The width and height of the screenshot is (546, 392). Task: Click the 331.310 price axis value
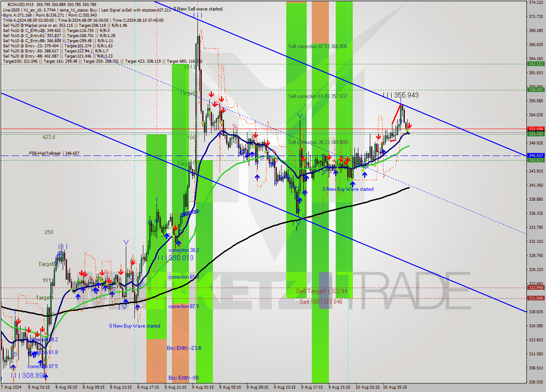pyautogui.click(x=536, y=241)
